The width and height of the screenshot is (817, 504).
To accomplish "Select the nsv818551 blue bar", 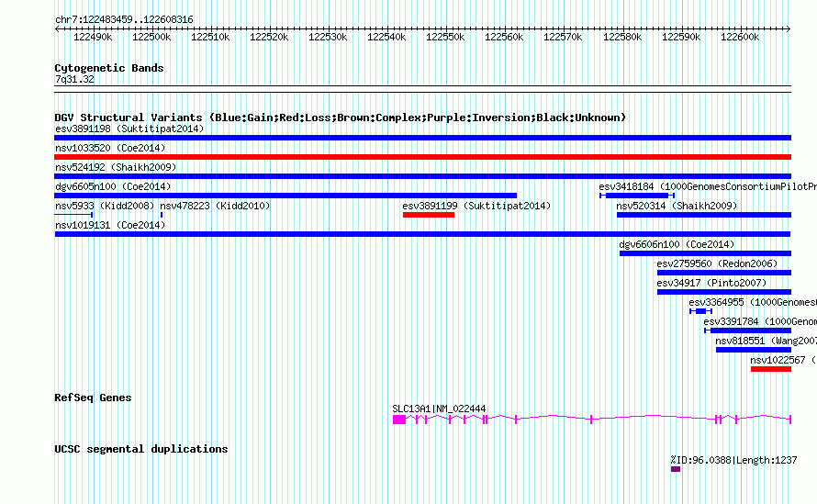I will coord(754,350).
